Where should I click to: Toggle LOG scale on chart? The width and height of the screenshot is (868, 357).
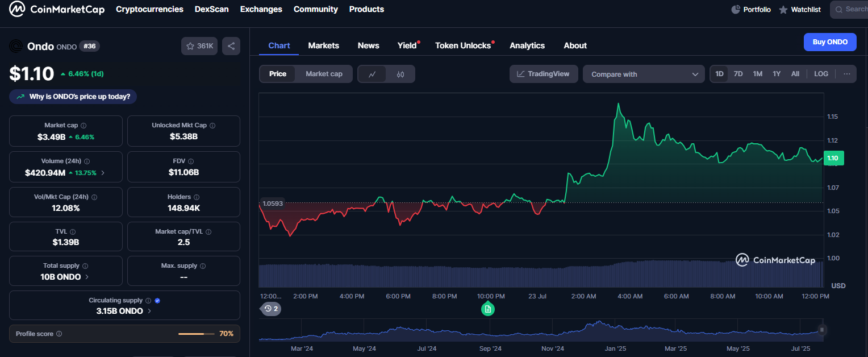point(821,74)
